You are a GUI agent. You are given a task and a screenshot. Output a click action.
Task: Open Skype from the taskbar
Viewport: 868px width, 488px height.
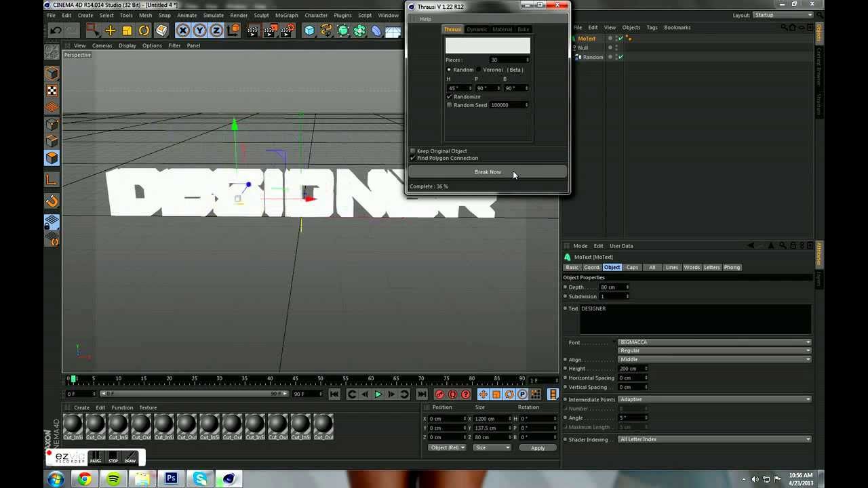200,479
